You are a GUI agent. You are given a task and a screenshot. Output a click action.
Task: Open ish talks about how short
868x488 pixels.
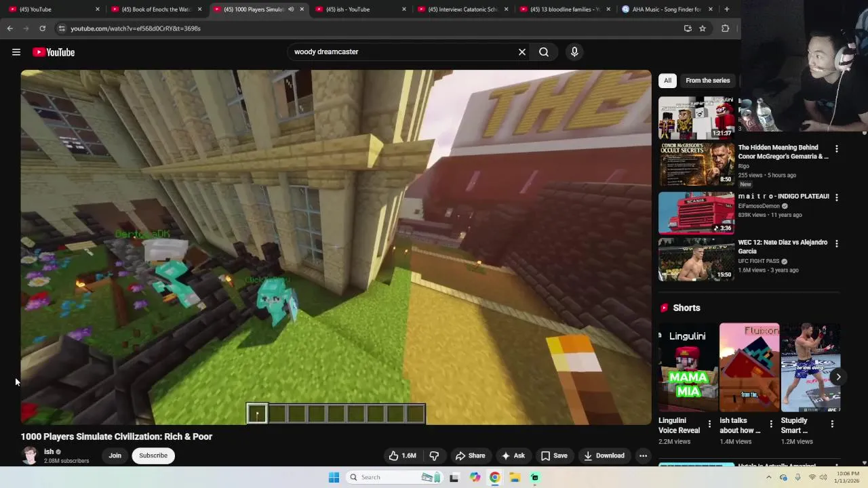point(749,367)
